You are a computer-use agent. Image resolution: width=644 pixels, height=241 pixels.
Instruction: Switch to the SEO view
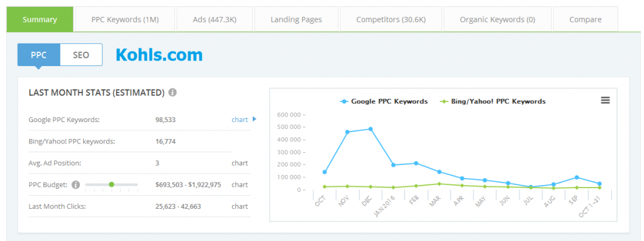coord(81,55)
